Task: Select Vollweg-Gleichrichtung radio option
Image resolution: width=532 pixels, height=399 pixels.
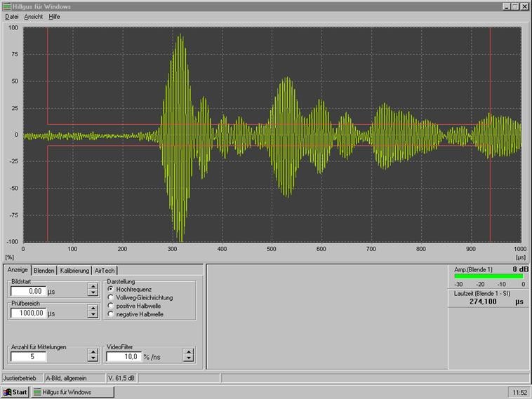Action: pyautogui.click(x=110, y=297)
